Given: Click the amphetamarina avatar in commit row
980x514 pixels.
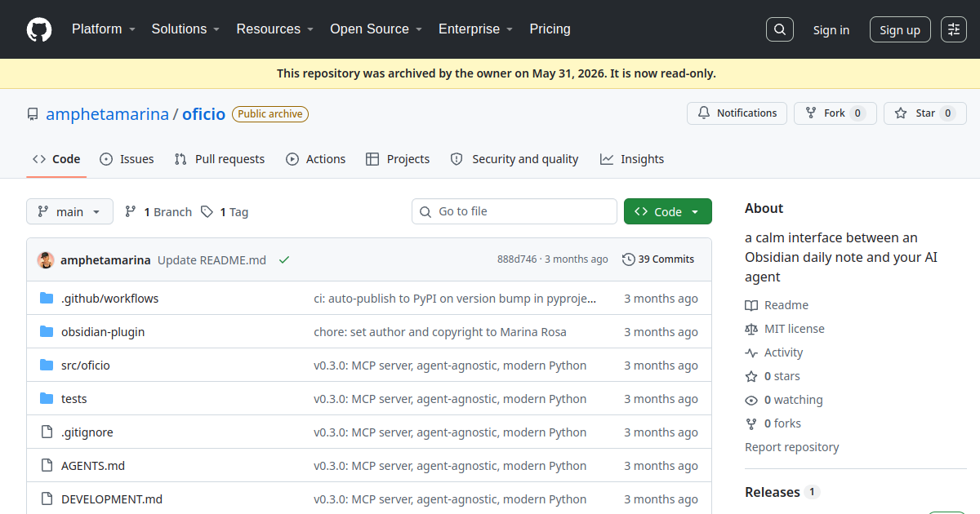Looking at the screenshot, I should 46,260.
